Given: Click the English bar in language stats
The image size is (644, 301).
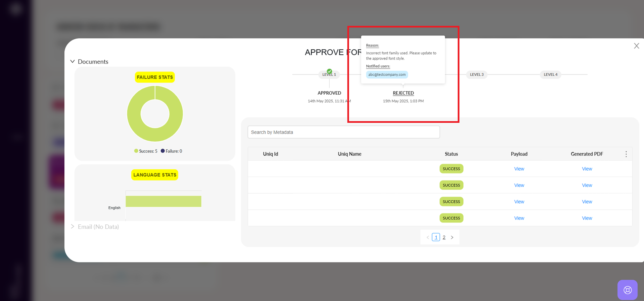Looking at the screenshot, I should [x=163, y=202].
